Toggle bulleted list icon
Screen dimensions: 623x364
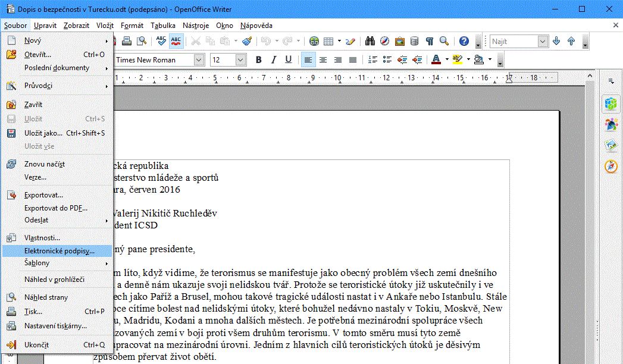tap(387, 59)
